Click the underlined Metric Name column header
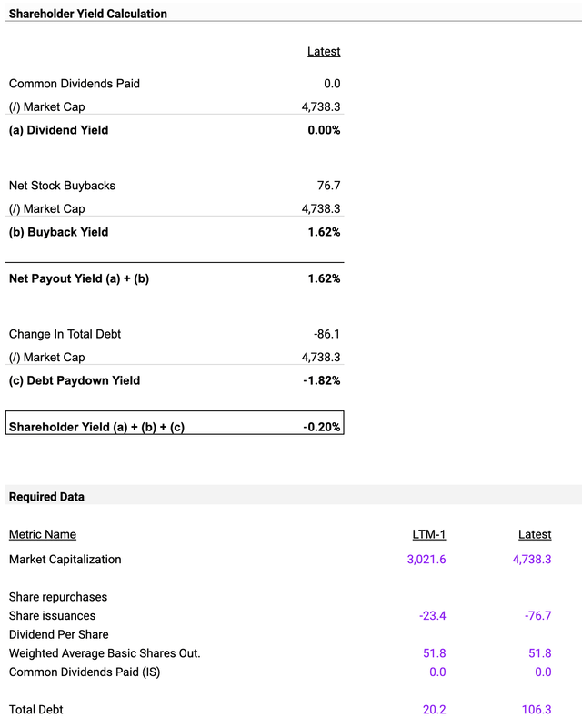 [43, 534]
